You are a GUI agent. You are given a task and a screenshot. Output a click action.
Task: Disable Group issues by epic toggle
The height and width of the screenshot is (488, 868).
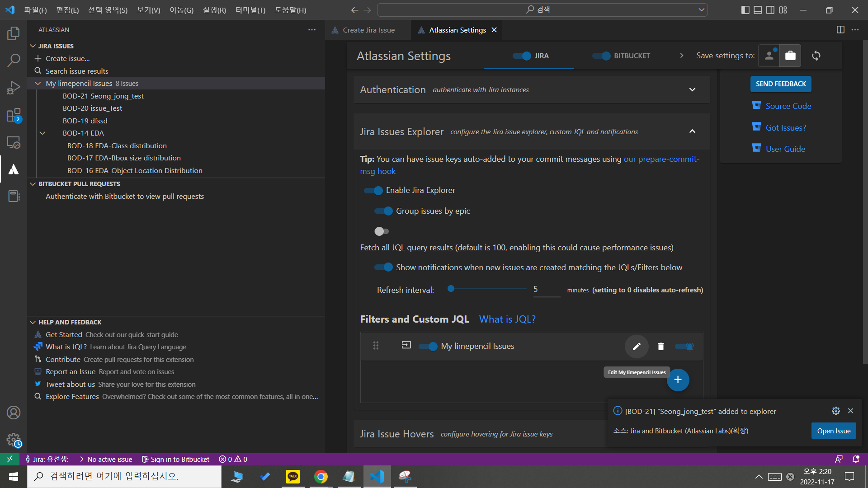383,211
